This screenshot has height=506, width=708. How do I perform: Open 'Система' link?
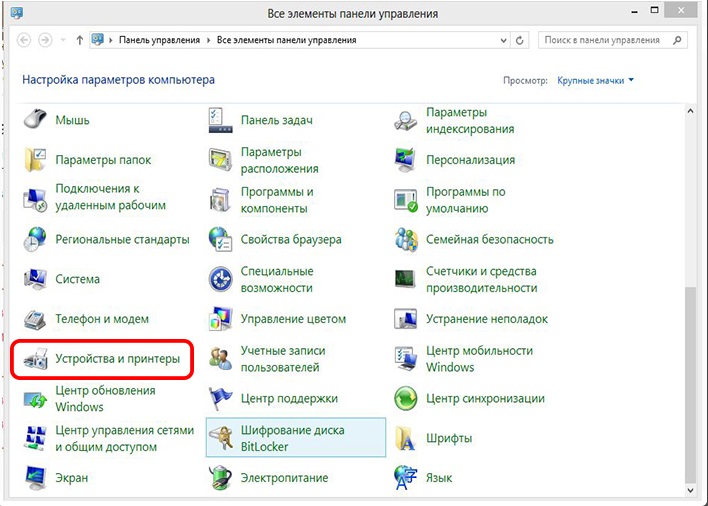77,280
